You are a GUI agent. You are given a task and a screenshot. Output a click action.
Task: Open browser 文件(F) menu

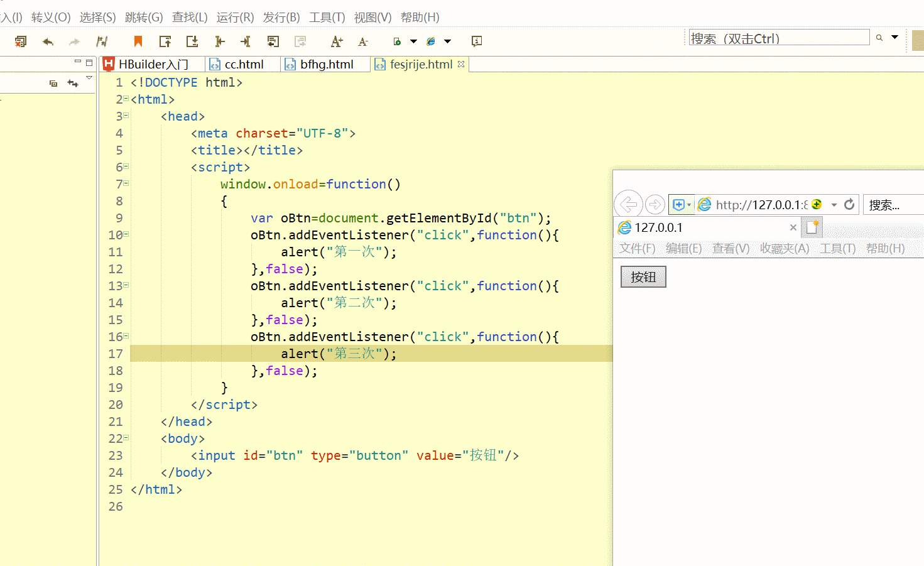coord(637,248)
